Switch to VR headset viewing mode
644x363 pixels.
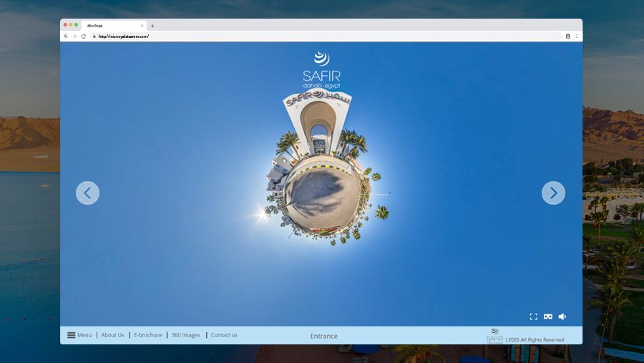point(548,316)
